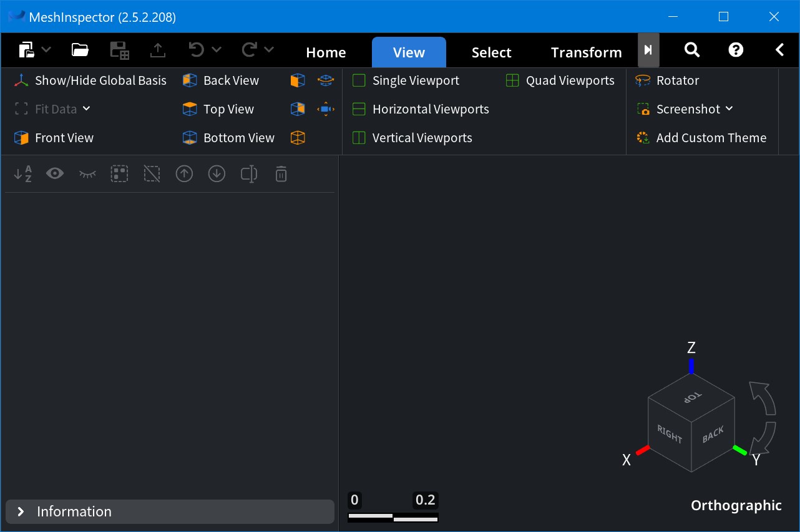
Task: Click the RIGHT face of the view cube
Action: click(670, 434)
